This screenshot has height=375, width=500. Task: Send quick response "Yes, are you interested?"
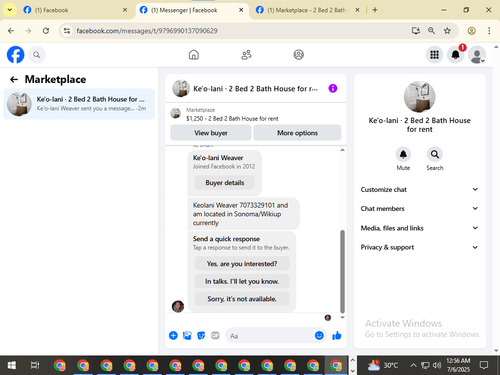(242, 264)
